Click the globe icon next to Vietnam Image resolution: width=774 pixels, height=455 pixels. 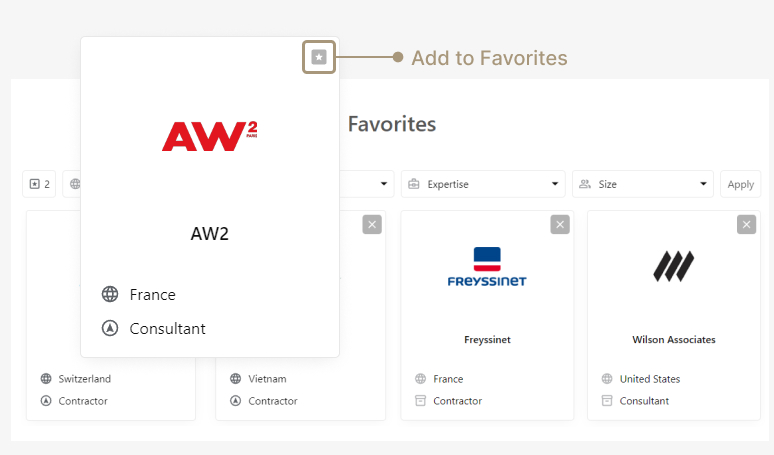(x=236, y=379)
